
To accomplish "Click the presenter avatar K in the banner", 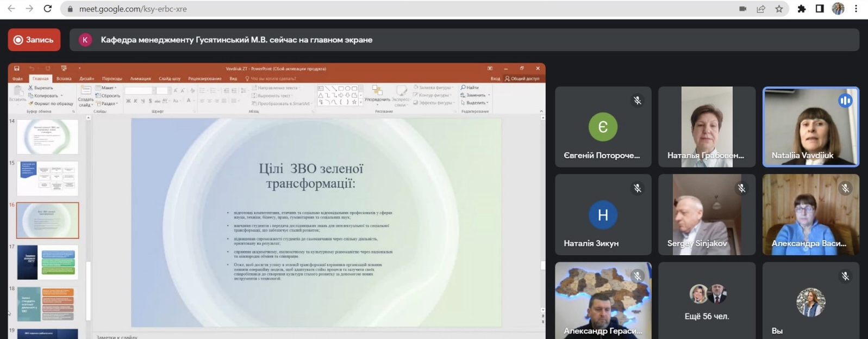I will [x=85, y=40].
